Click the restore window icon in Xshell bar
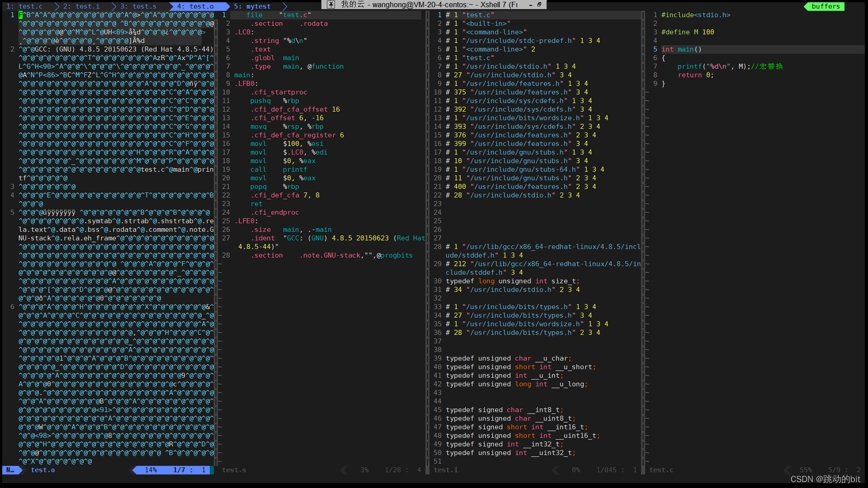 539,5
